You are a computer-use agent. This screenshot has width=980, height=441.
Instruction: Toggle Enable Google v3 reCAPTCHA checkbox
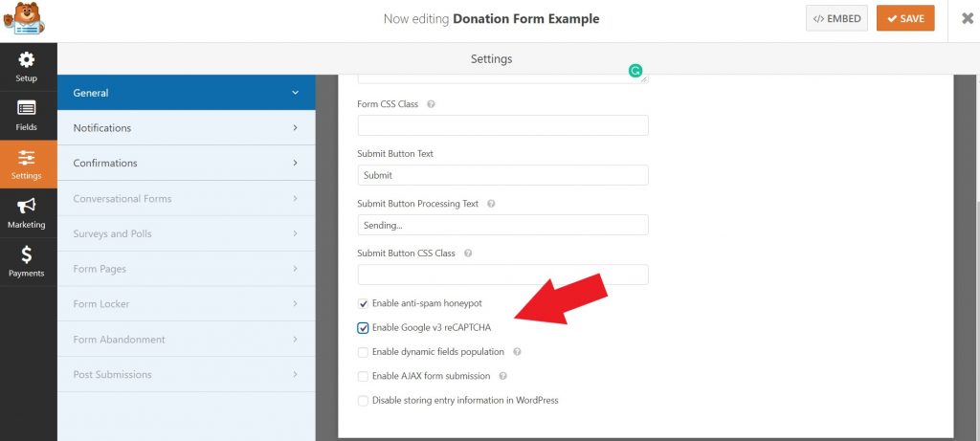coord(363,328)
